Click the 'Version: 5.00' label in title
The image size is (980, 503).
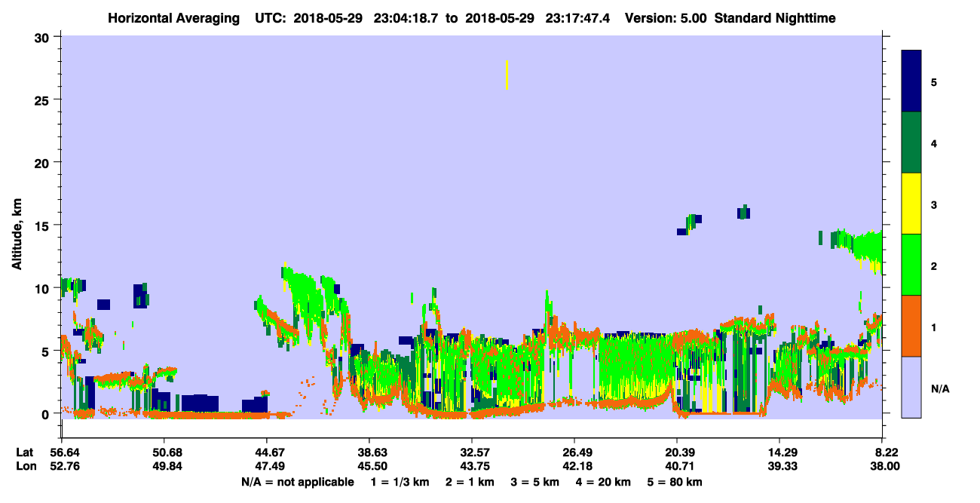click(666, 17)
